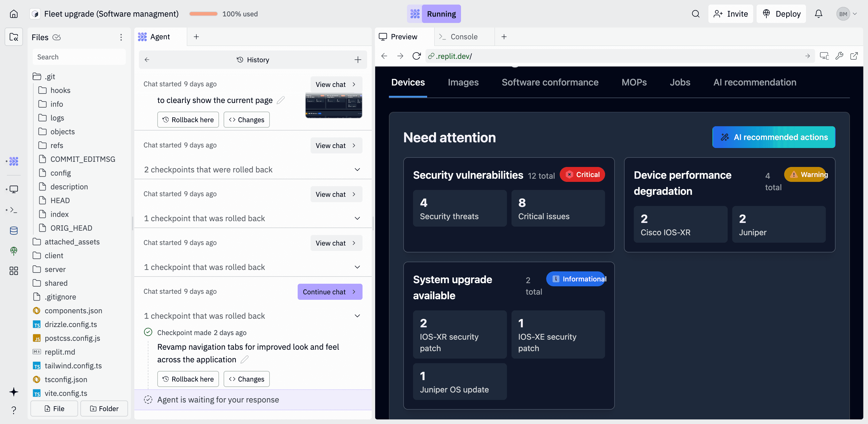Switch to the Console tab
Viewport: 868px width, 424px height.
pos(464,37)
